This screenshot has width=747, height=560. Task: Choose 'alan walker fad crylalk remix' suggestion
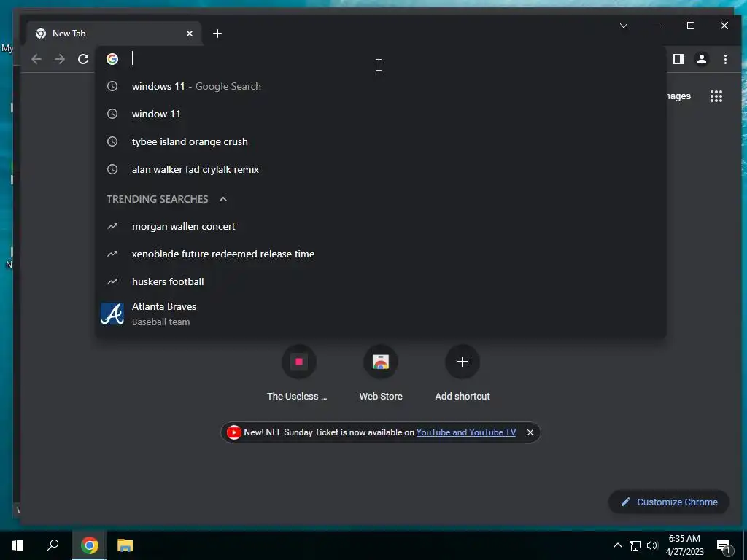click(381, 169)
